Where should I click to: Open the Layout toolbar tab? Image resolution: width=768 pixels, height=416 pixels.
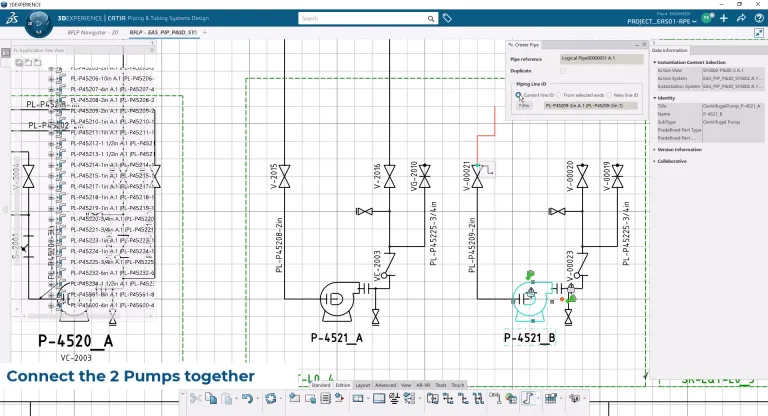[x=362, y=384]
